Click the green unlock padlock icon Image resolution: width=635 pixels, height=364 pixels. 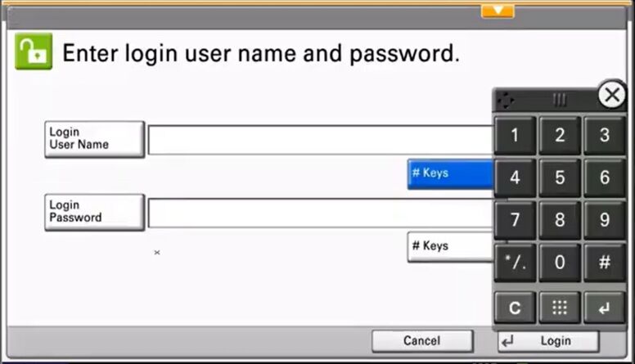(34, 52)
